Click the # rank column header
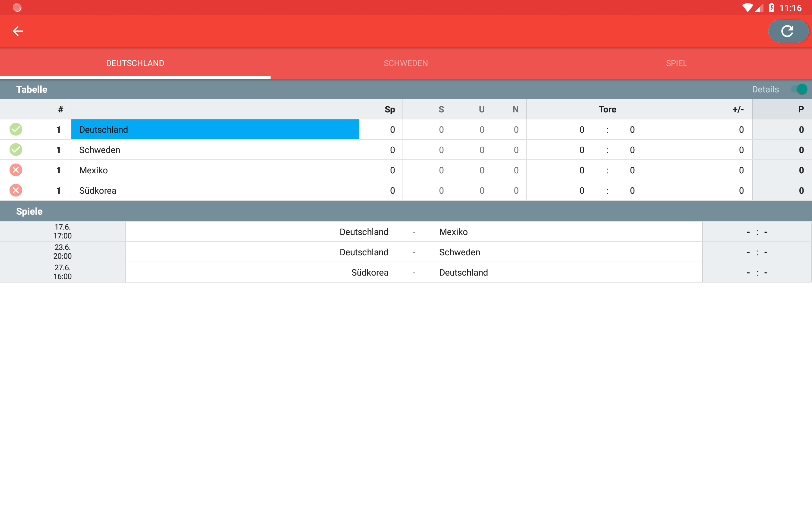 click(61, 110)
